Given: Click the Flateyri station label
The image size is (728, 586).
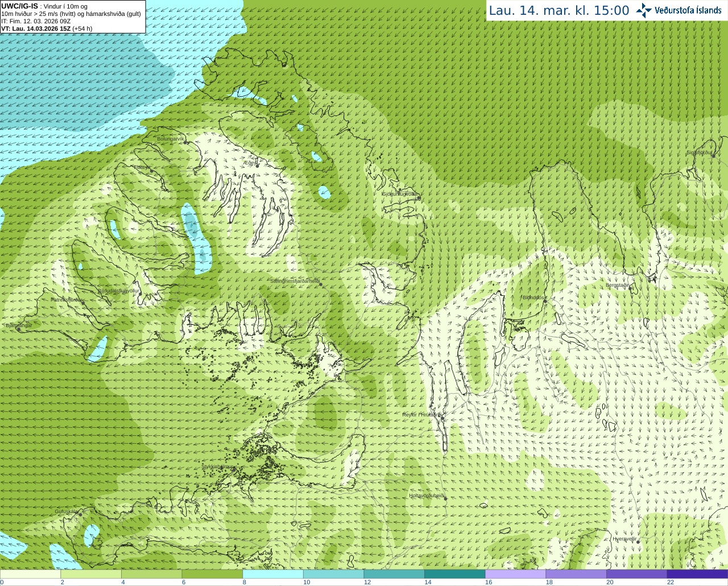Looking at the screenshot, I should tap(142, 167).
